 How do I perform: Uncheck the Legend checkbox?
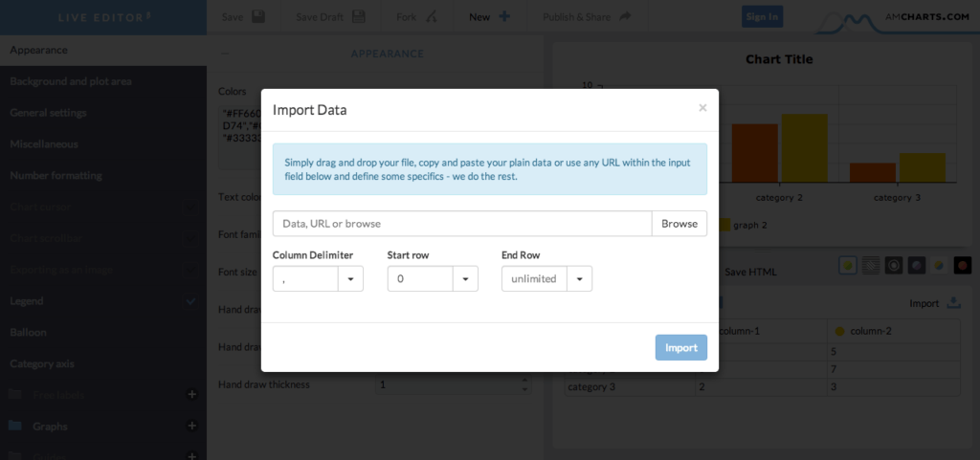point(190,301)
